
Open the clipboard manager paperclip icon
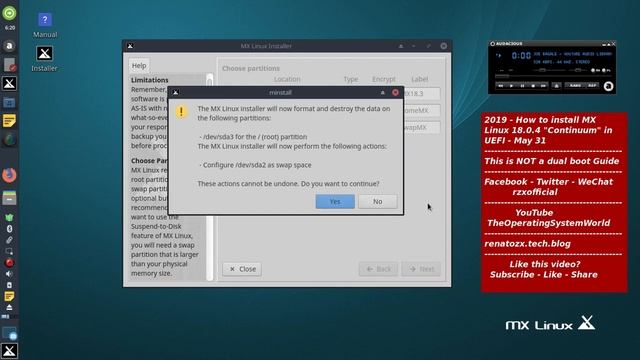[x=9, y=240]
